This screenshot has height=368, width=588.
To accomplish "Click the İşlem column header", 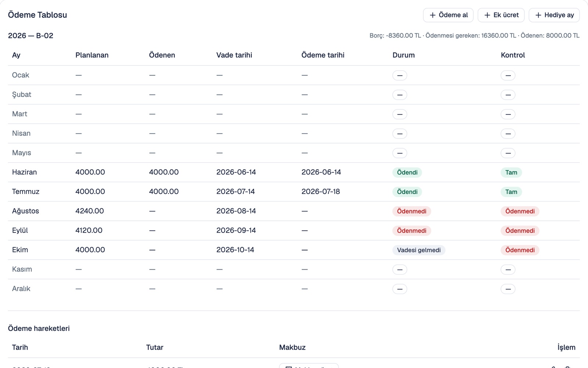I will tap(566, 347).
